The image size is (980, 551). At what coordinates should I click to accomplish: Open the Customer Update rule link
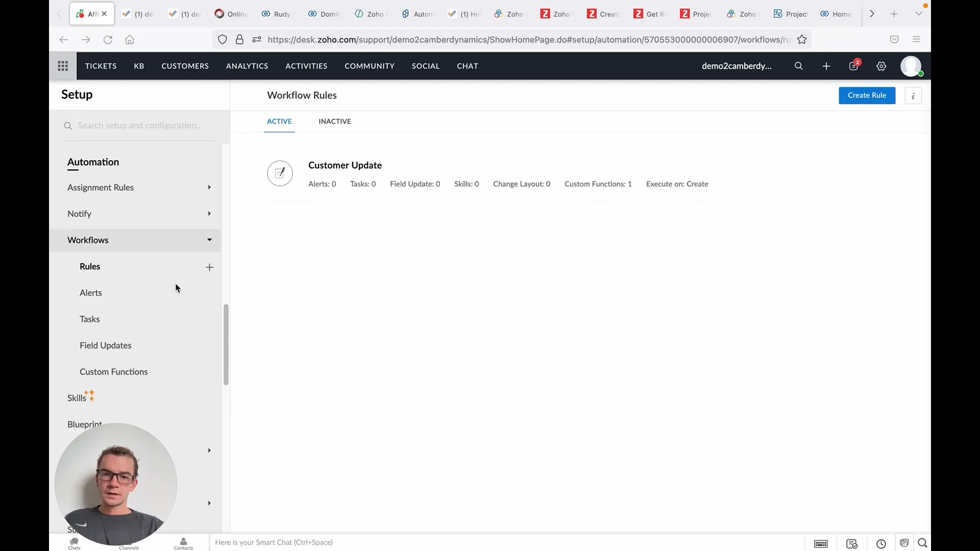point(345,165)
